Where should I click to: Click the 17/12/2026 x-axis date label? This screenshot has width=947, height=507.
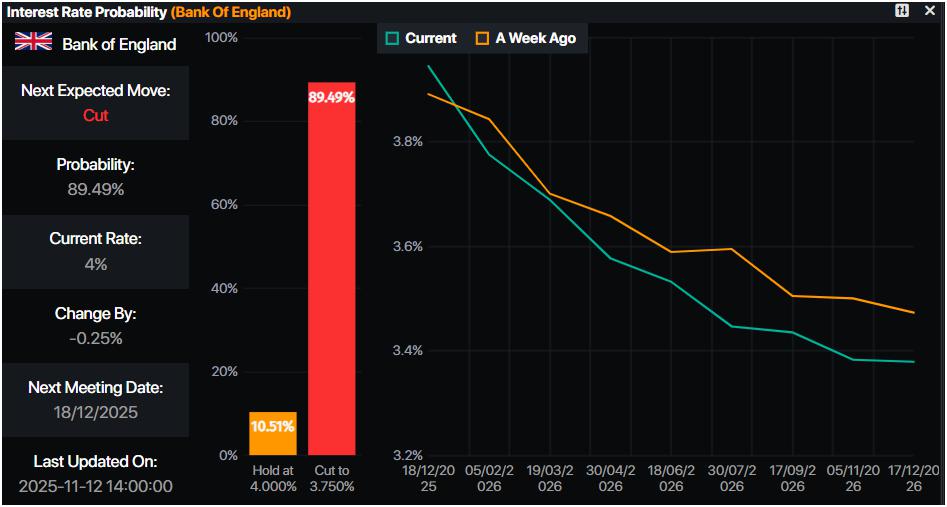tap(914, 478)
